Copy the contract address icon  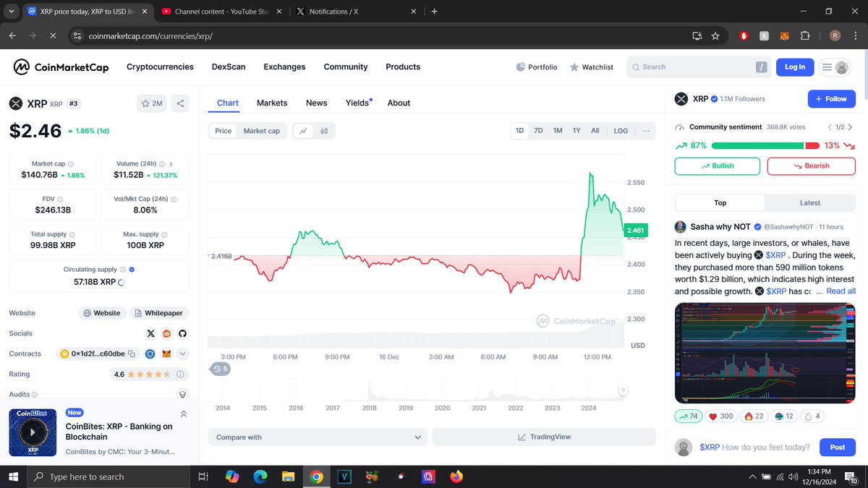click(132, 354)
